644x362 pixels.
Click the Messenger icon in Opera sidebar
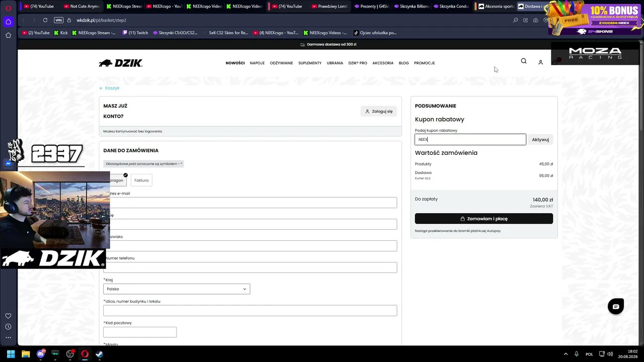(x=8, y=163)
